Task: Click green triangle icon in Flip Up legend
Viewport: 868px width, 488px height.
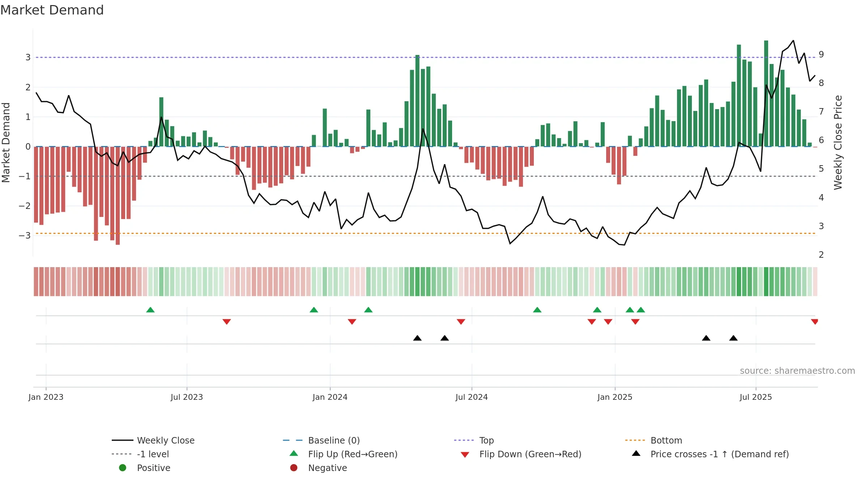Action: (294, 453)
